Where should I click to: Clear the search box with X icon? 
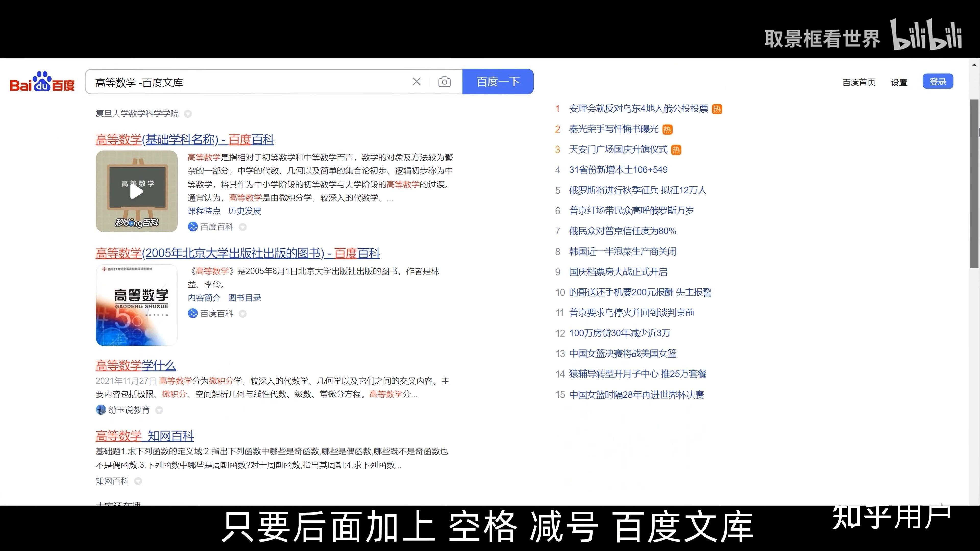pyautogui.click(x=416, y=81)
